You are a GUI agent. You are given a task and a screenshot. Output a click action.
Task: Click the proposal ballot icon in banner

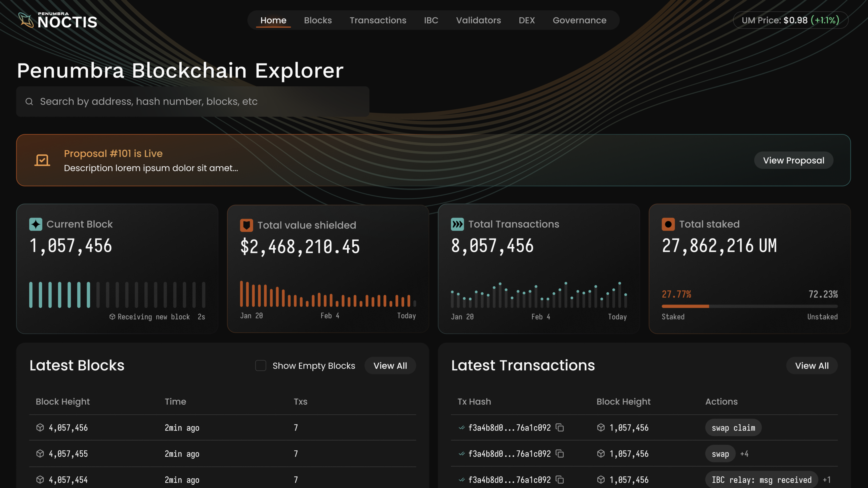pyautogui.click(x=42, y=160)
